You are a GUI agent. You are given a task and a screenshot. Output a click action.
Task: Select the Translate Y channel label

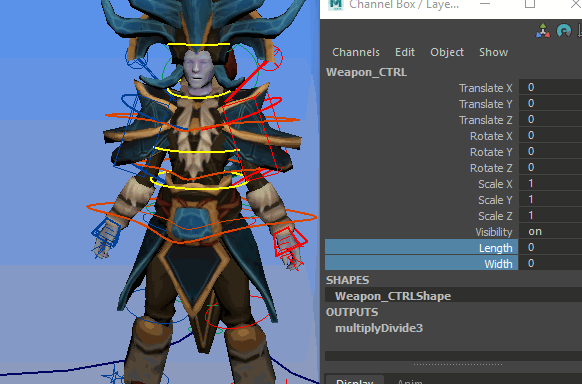(485, 104)
